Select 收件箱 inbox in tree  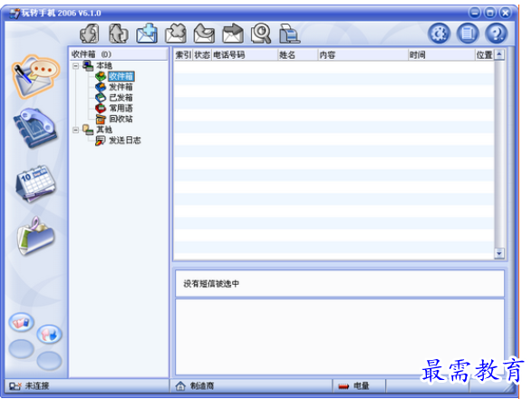tap(121, 76)
